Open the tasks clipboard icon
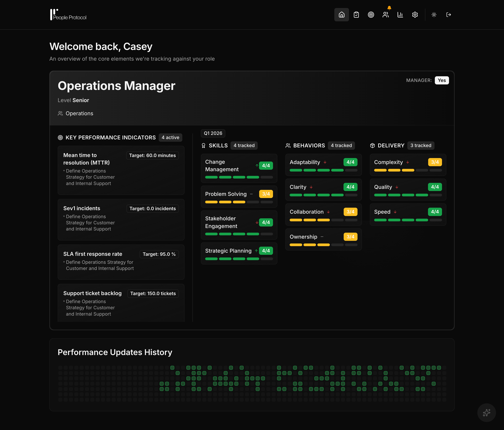 pyautogui.click(x=356, y=15)
